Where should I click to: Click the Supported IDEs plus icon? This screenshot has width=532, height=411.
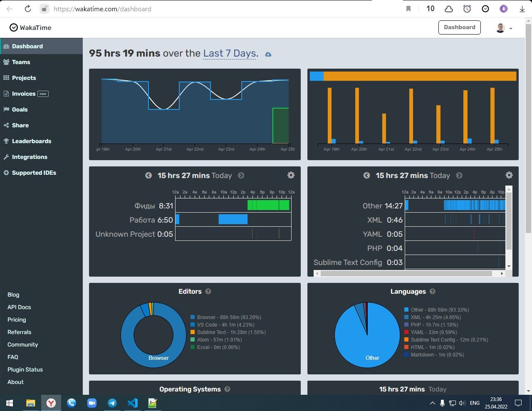[6, 173]
